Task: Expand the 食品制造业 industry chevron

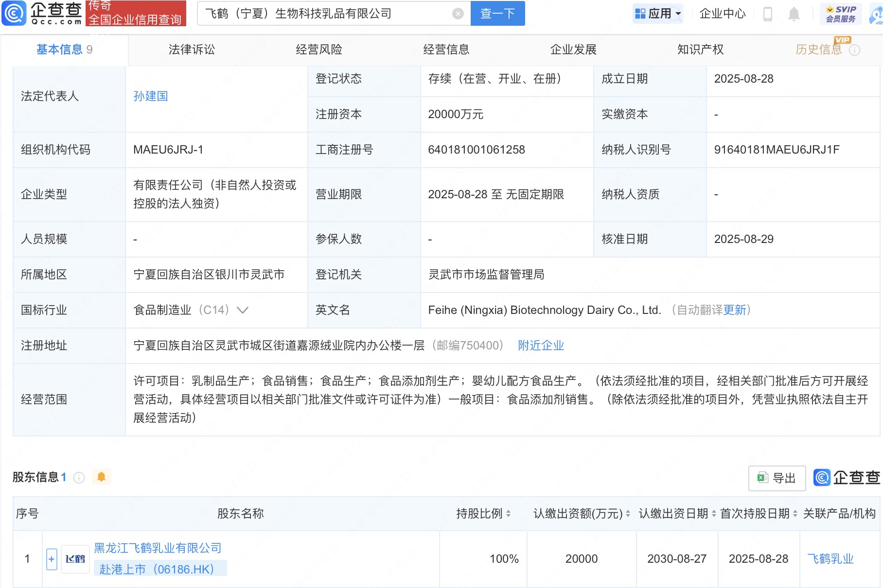Action: click(x=242, y=310)
